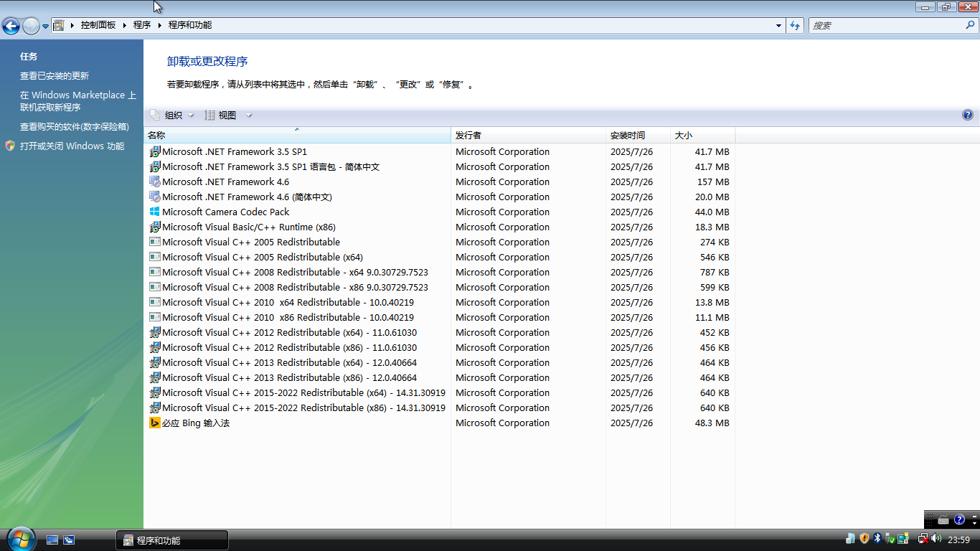980x551 pixels.
Task: Sort by 大小 column header
Action: [x=703, y=135]
